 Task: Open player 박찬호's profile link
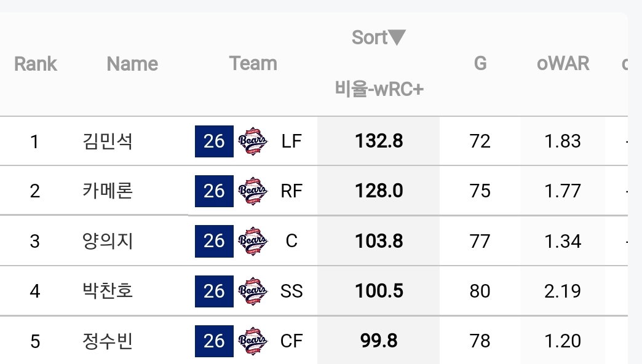coord(108,291)
